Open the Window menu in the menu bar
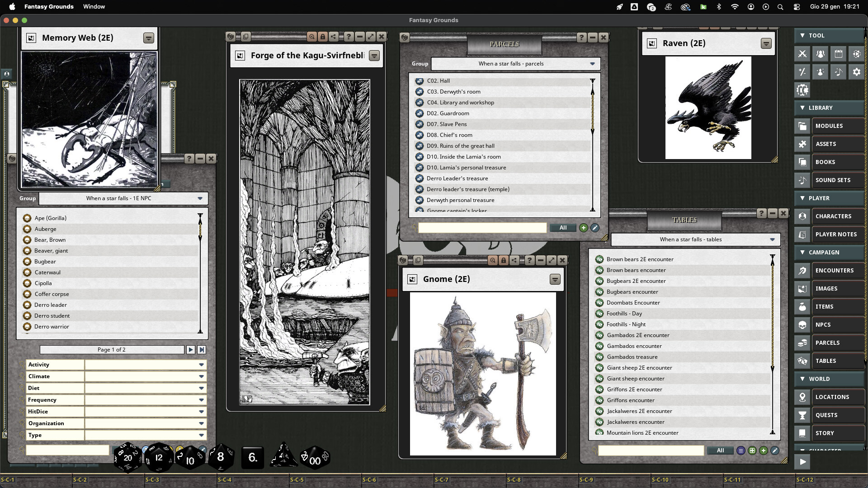Image resolution: width=868 pixels, height=488 pixels. pyautogui.click(x=94, y=6)
